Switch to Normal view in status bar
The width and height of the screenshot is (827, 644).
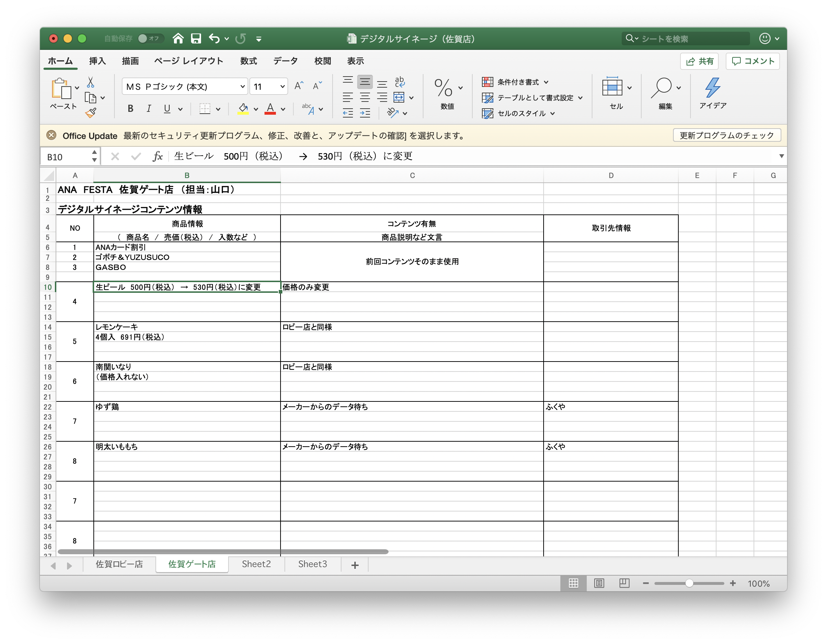point(573,583)
